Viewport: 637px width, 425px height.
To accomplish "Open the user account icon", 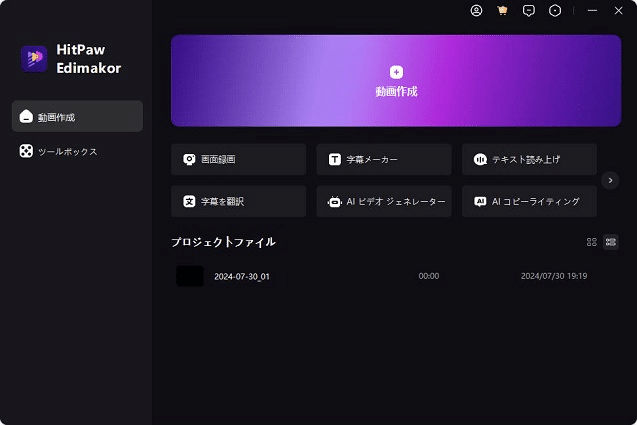I will [x=476, y=11].
